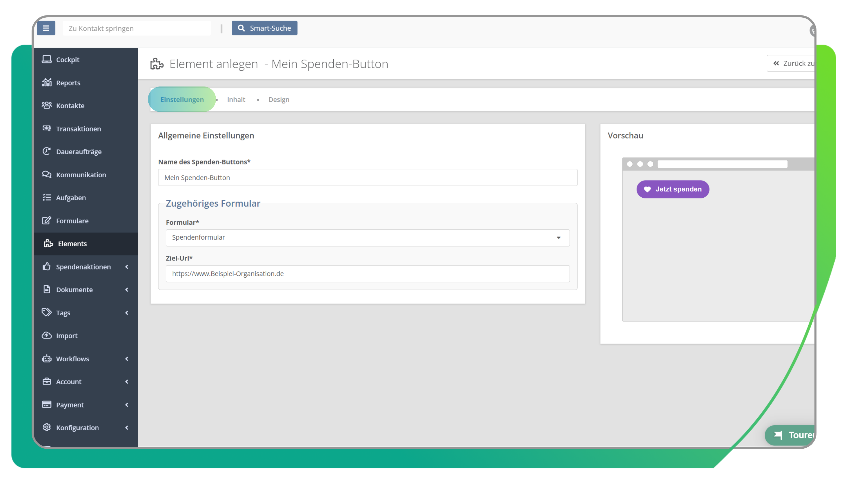
Task: Click the Smart-Suche button
Action: tap(264, 28)
